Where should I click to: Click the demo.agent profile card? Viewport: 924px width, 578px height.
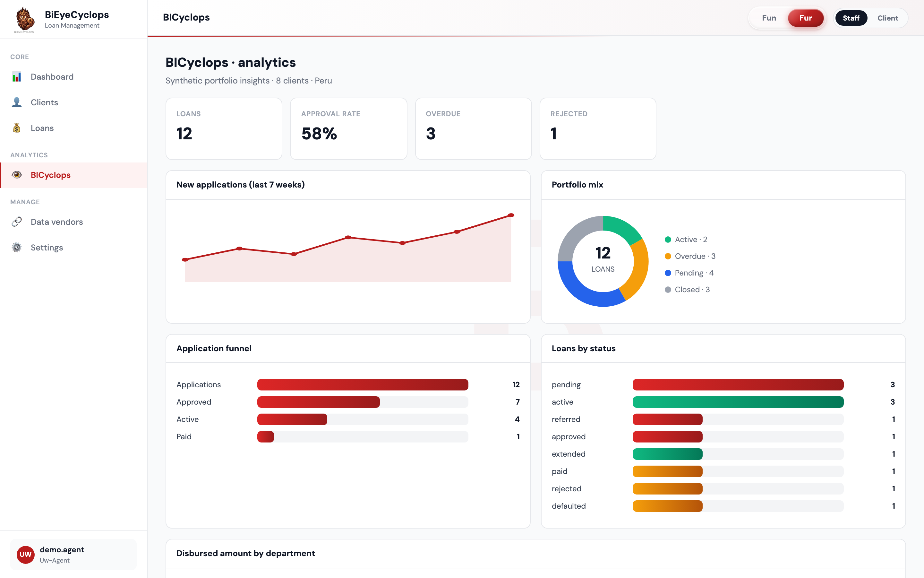(73, 554)
